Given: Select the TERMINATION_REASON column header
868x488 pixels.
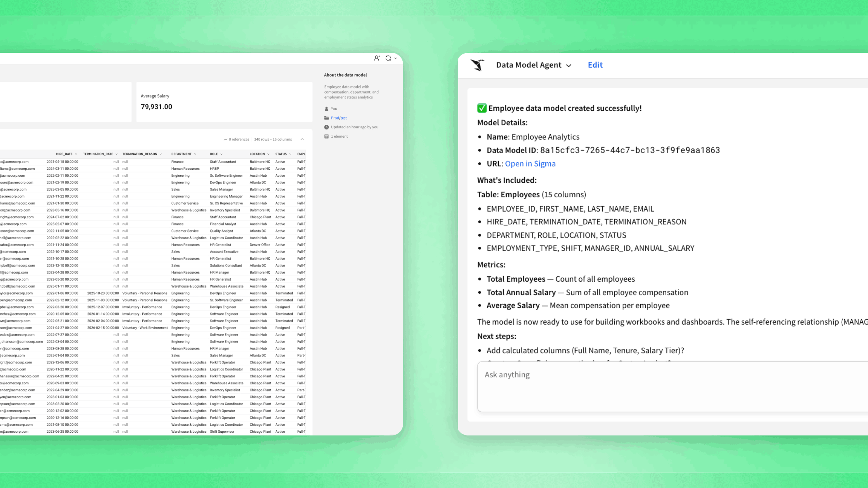Looking at the screenshot, I should tap(139, 154).
